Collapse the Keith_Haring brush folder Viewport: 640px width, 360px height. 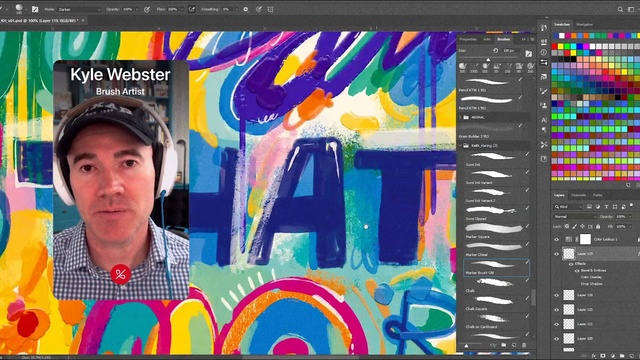[461, 146]
